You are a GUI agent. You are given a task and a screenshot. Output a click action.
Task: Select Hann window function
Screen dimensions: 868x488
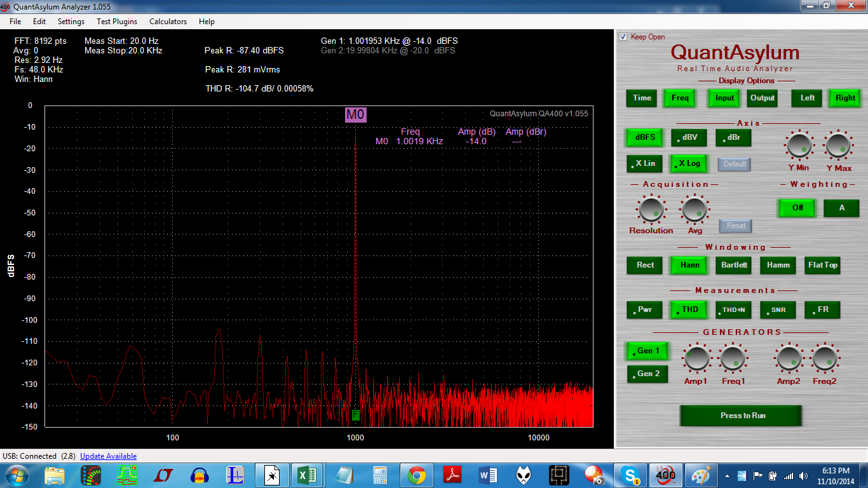click(x=689, y=265)
